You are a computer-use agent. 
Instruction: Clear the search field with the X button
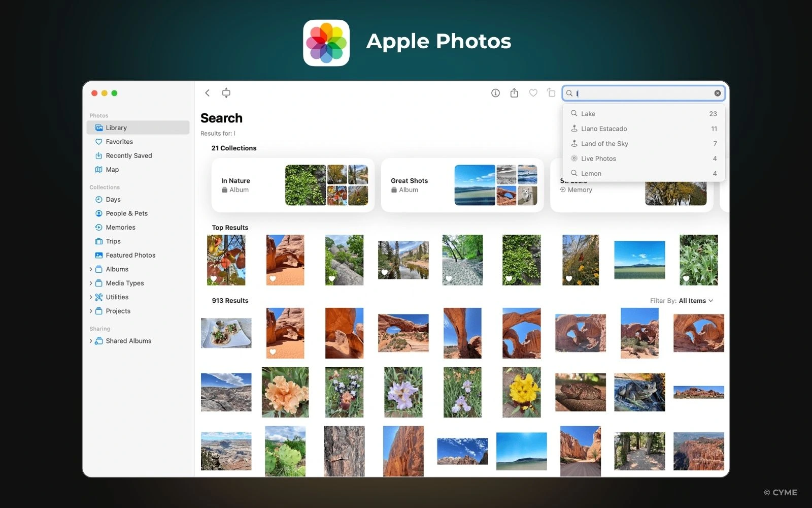(717, 93)
